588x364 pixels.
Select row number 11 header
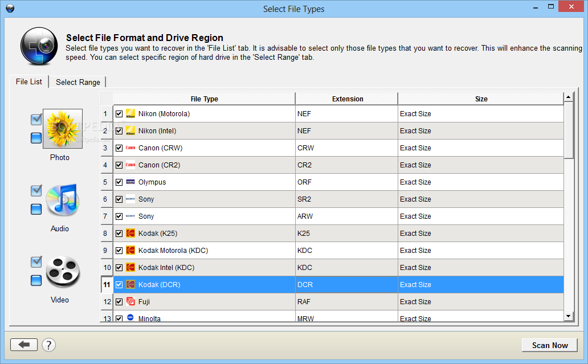tap(107, 284)
